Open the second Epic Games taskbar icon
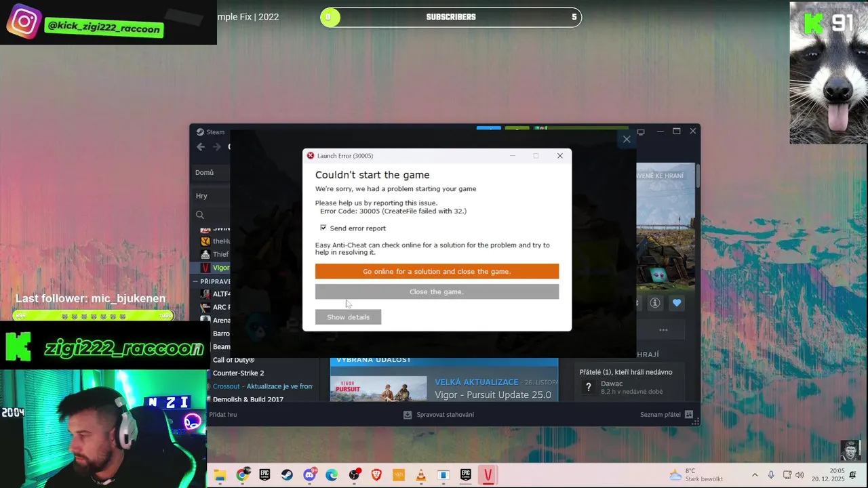This screenshot has height=488, width=868. click(x=466, y=475)
